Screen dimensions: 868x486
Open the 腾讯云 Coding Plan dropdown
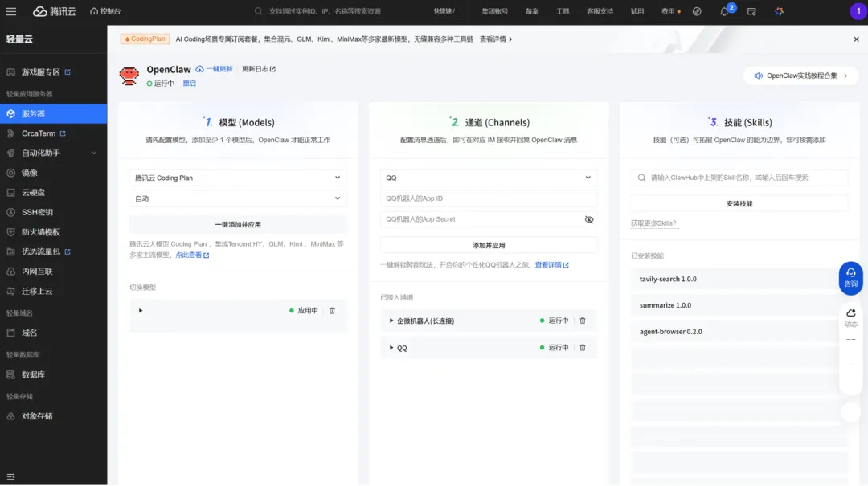tap(237, 178)
